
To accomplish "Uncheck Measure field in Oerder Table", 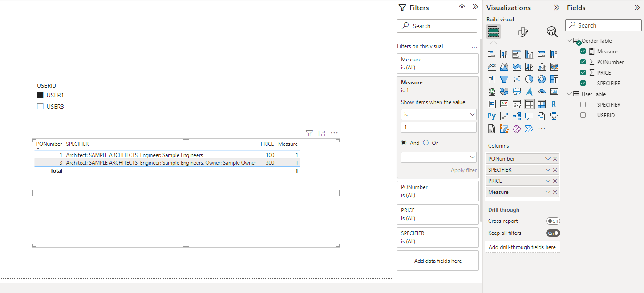I will point(583,51).
